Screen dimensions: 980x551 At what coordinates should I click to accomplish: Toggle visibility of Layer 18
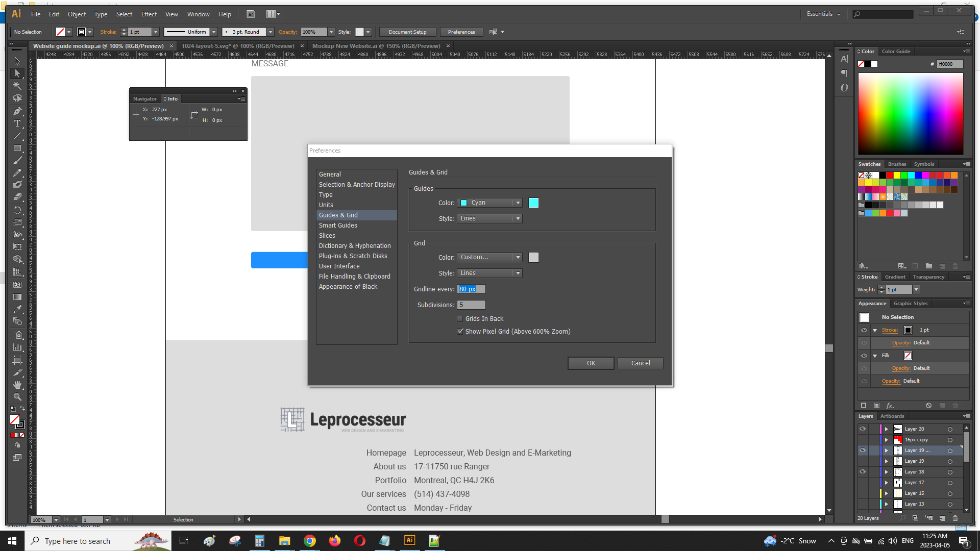tap(863, 472)
